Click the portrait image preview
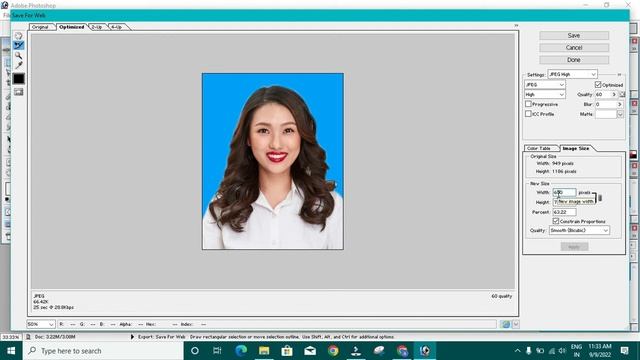 point(273,161)
